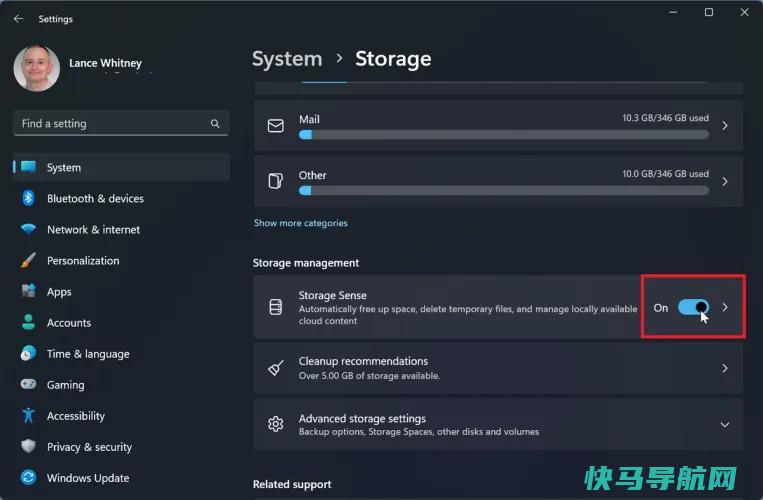This screenshot has height=500, width=763.
Task: Click the search magnifier icon
Action: pos(215,124)
